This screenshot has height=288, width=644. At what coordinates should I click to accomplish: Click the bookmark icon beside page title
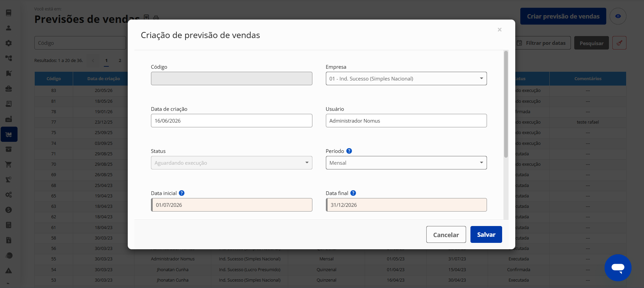click(146, 17)
